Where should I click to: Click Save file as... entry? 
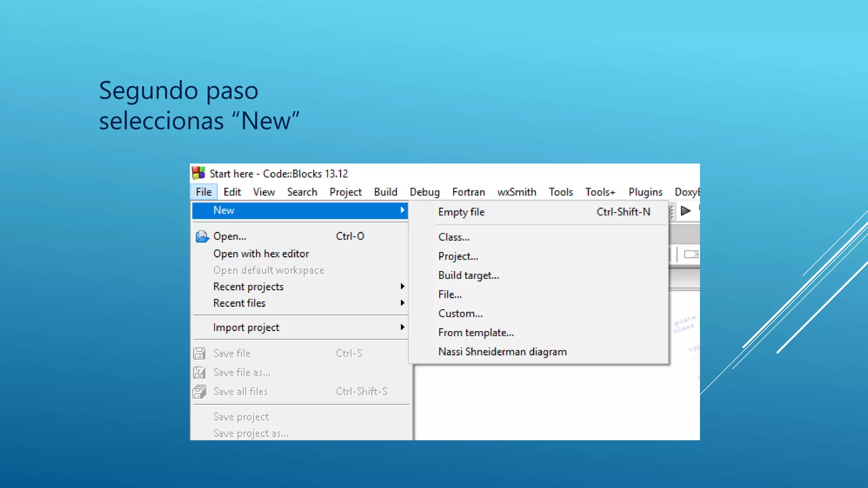click(x=300, y=372)
